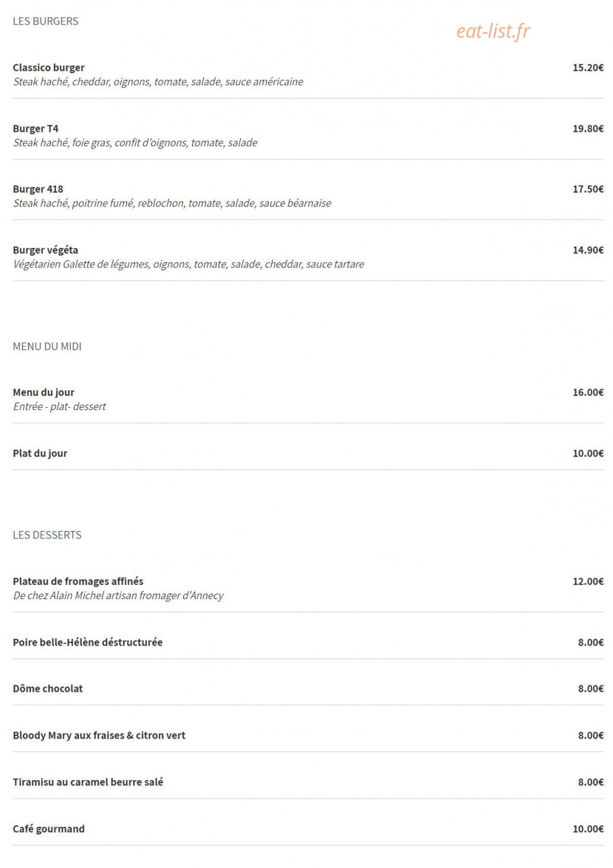Select the Classico burger item

coord(48,68)
